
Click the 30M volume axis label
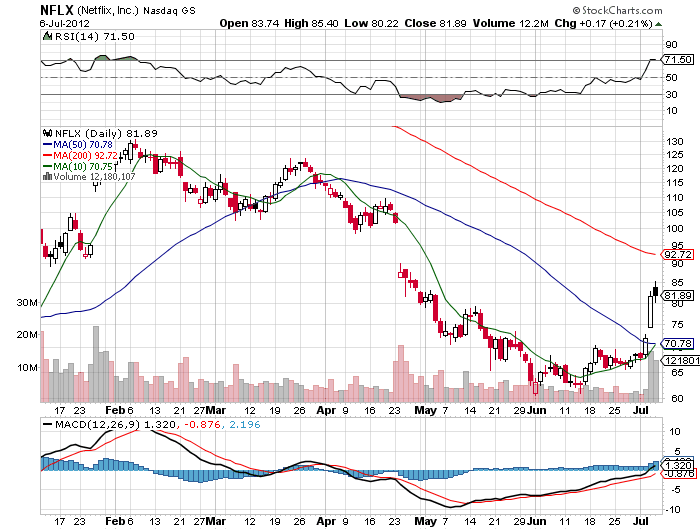[27, 302]
